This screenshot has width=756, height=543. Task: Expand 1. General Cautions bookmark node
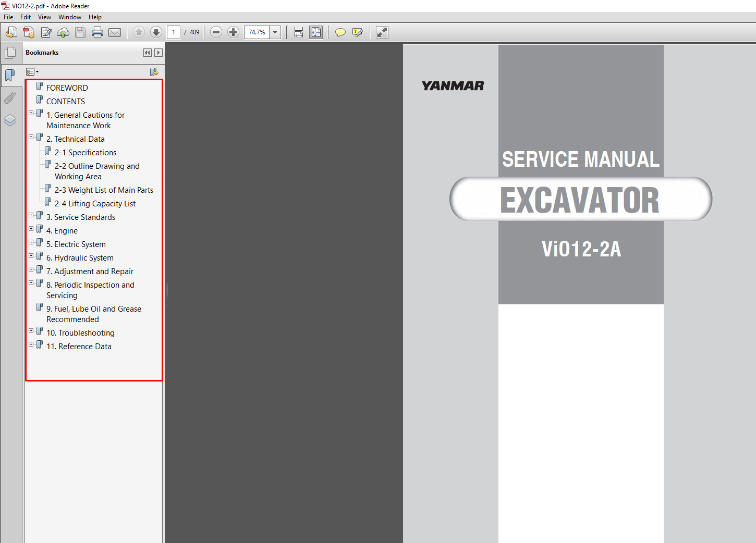click(x=31, y=113)
